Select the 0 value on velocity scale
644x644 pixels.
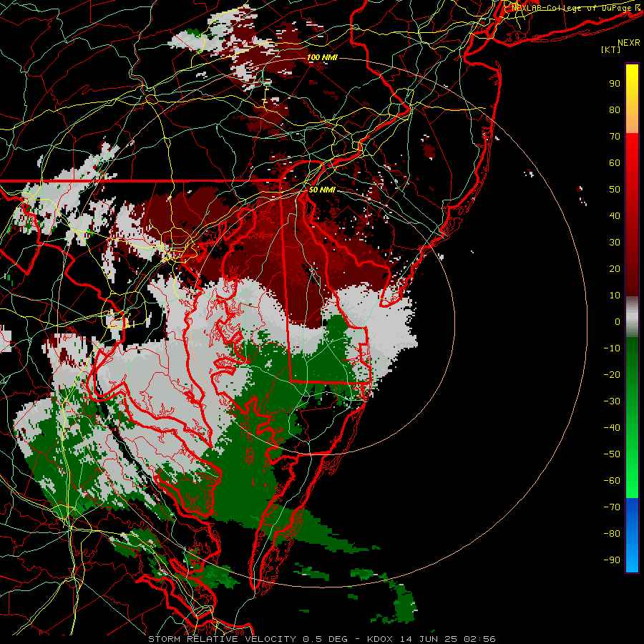pyautogui.click(x=618, y=321)
